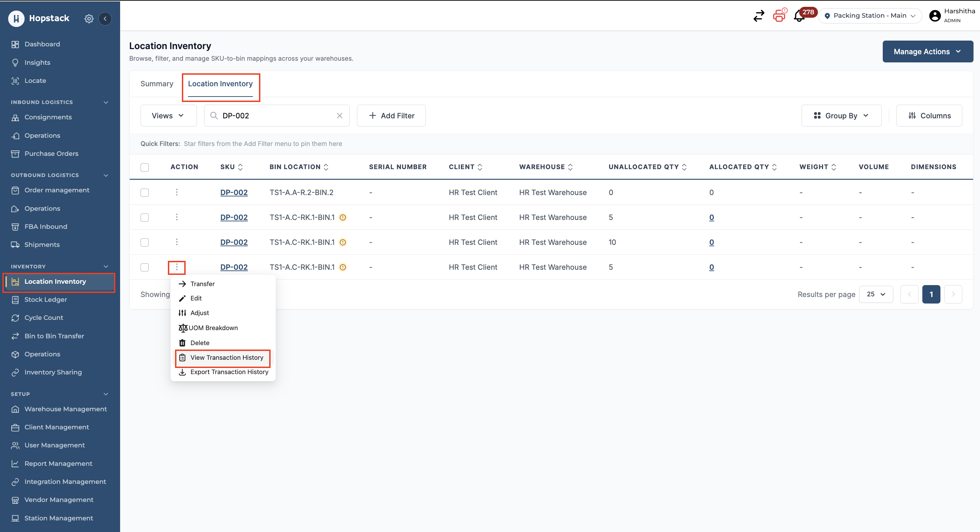Open Stock Ledger in sidebar
This screenshot has height=532, width=980.
[46, 300]
